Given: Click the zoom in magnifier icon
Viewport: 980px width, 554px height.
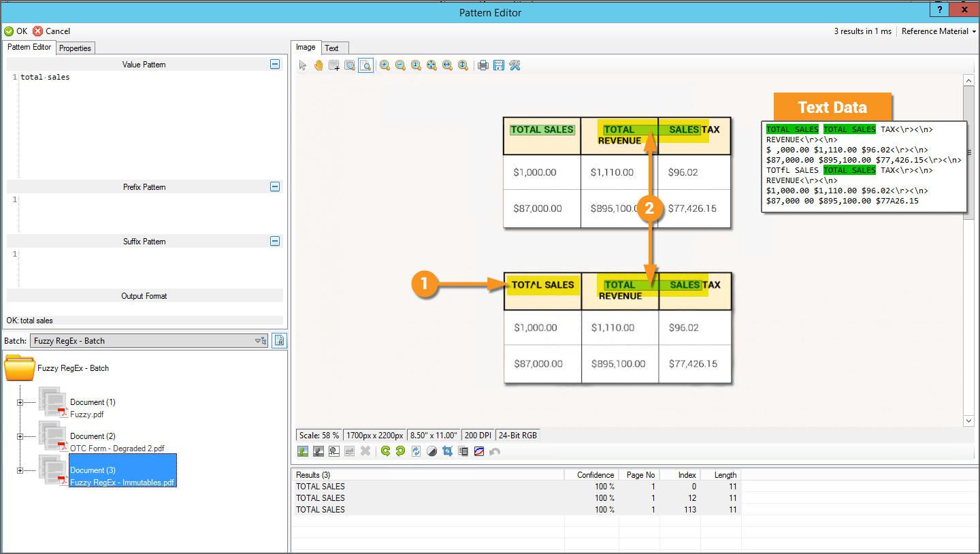Looking at the screenshot, I should coord(385,65).
